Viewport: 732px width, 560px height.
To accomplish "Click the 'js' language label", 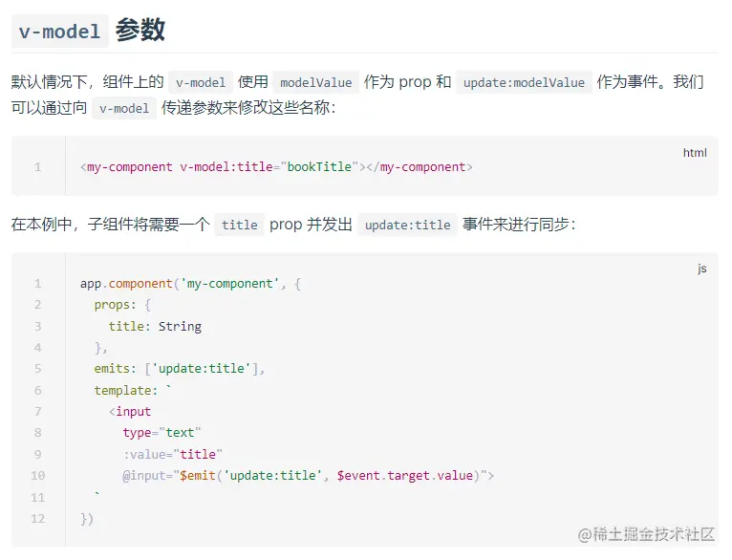I will tap(702, 269).
